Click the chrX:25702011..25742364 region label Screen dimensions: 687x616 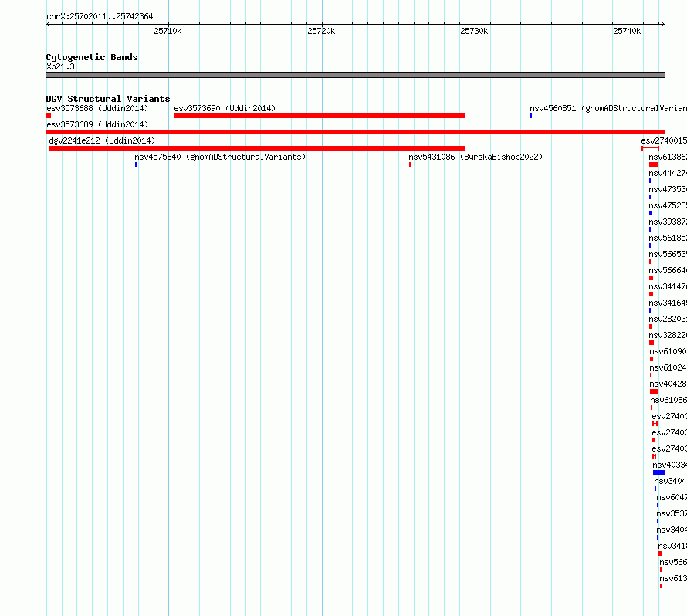click(x=100, y=17)
